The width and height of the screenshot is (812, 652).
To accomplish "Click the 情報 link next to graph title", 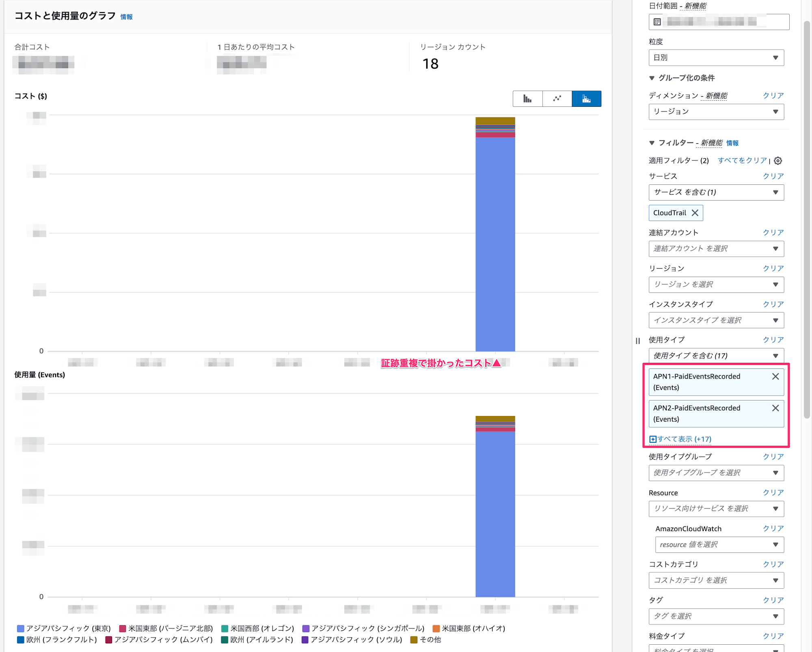I will tap(127, 17).
